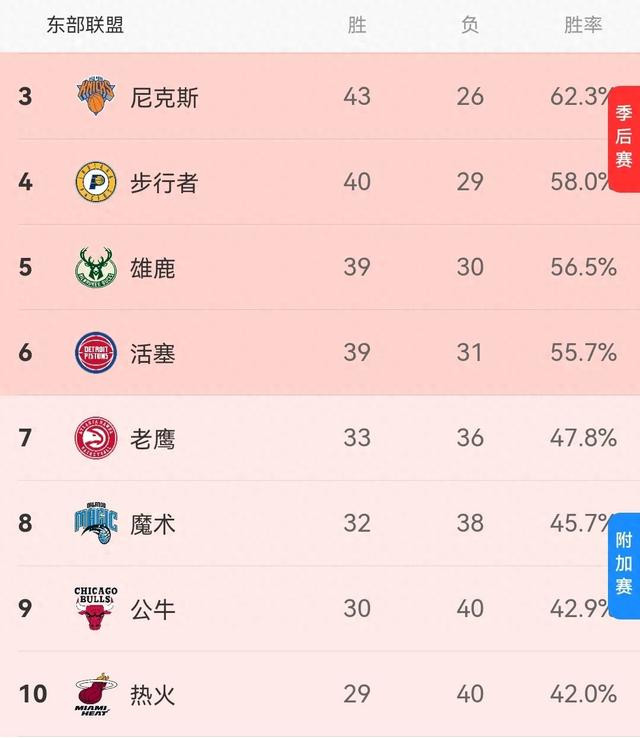This screenshot has width=640, height=738.
Task: Sort by the 胜 column header
Action: click(x=357, y=24)
